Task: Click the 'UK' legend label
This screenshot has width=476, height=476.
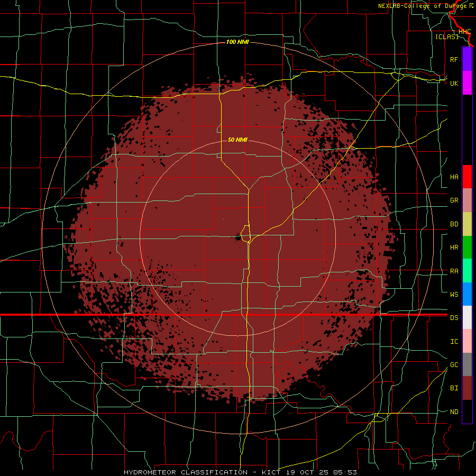Action: (454, 83)
